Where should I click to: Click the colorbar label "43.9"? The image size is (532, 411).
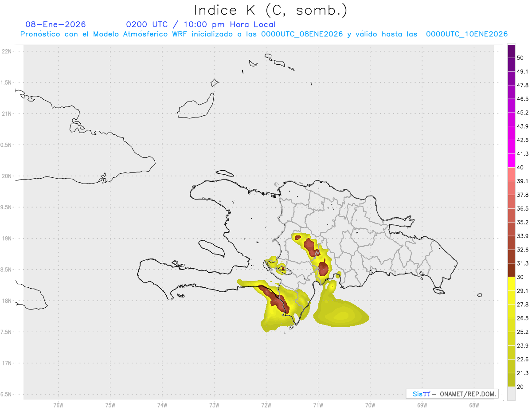[x=523, y=126]
